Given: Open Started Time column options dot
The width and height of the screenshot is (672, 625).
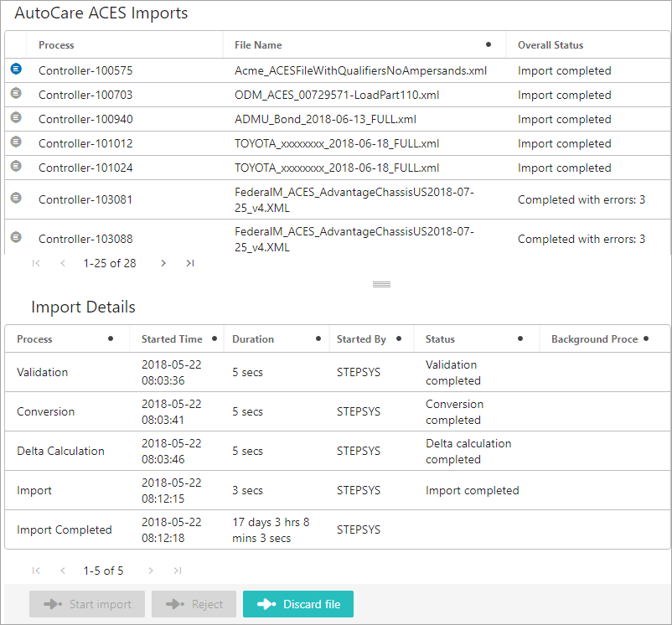Looking at the screenshot, I should [x=215, y=338].
